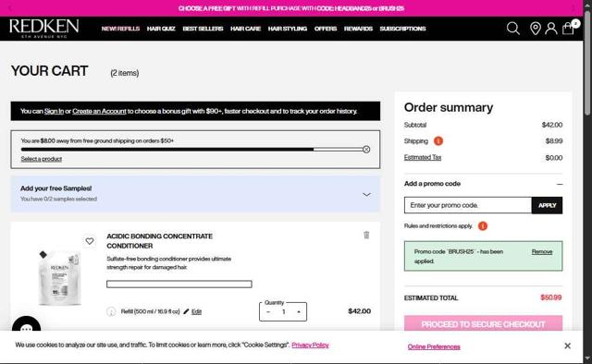Open Online Preferences link

[x=434, y=346]
